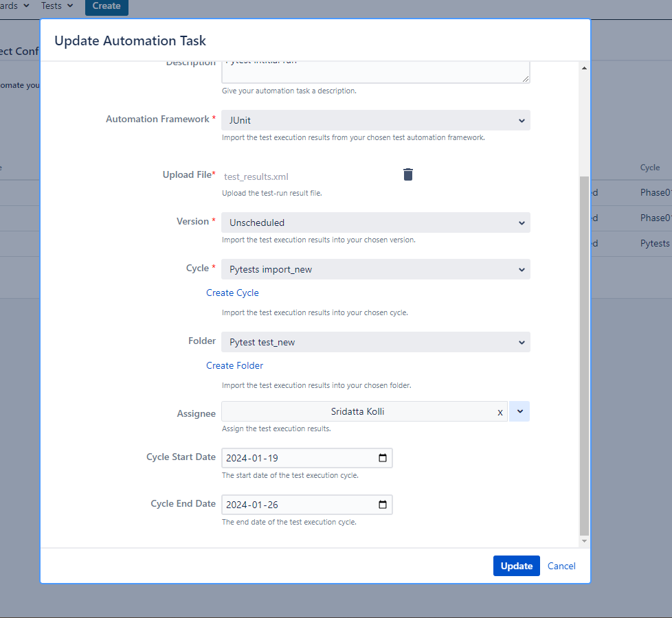Viewport: 672px width, 618px height.
Task: Expand the Assignee dropdown arrow
Action: click(519, 411)
